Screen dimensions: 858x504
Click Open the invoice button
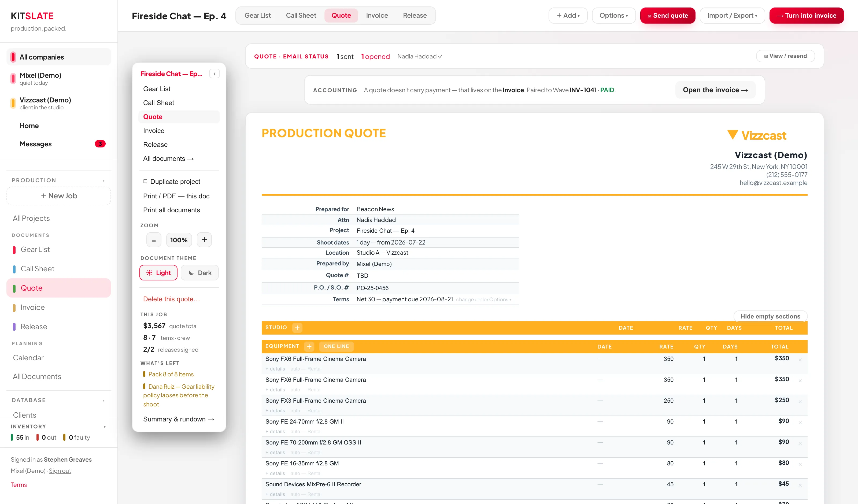pyautogui.click(x=715, y=90)
